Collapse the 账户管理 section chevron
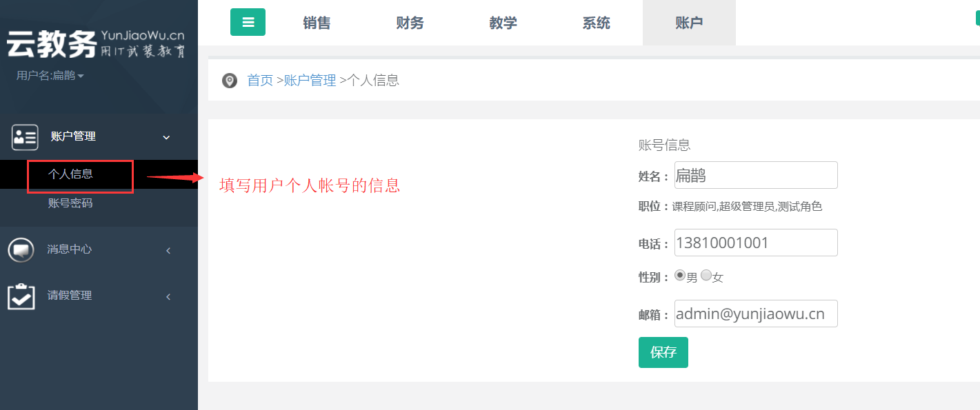The height and width of the screenshot is (410, 980). coord(166,137)
